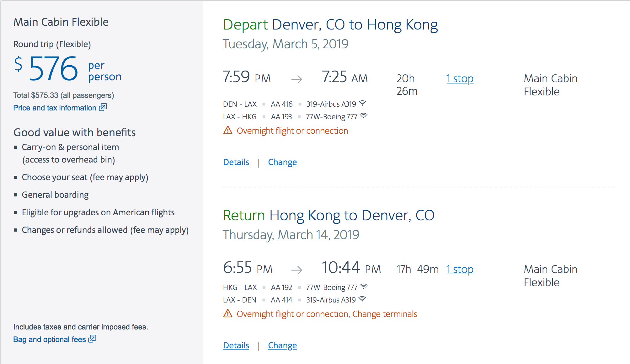The height and width of the screenshot is (364, 630).
Task: Click Wi-Fi icon on the AA 414 flight row
Action: (362, 299)
